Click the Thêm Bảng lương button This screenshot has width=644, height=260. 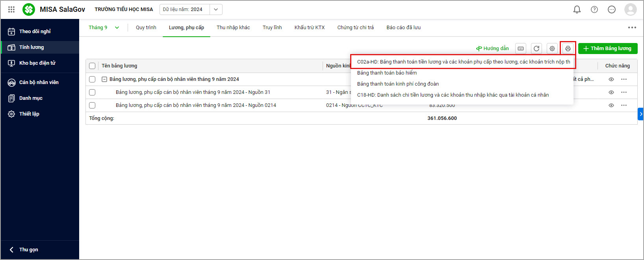point(607,49)
